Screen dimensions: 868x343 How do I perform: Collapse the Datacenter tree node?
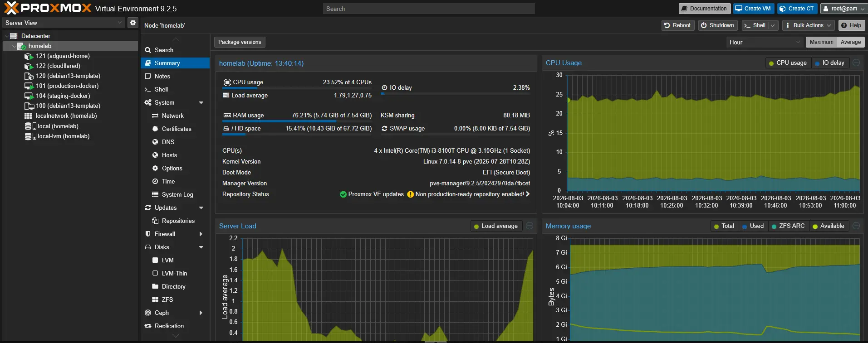tap(6, 36)
